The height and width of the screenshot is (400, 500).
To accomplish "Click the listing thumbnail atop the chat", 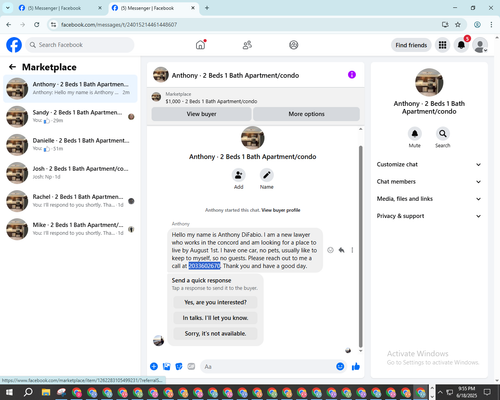I will [x=253, y=138].
